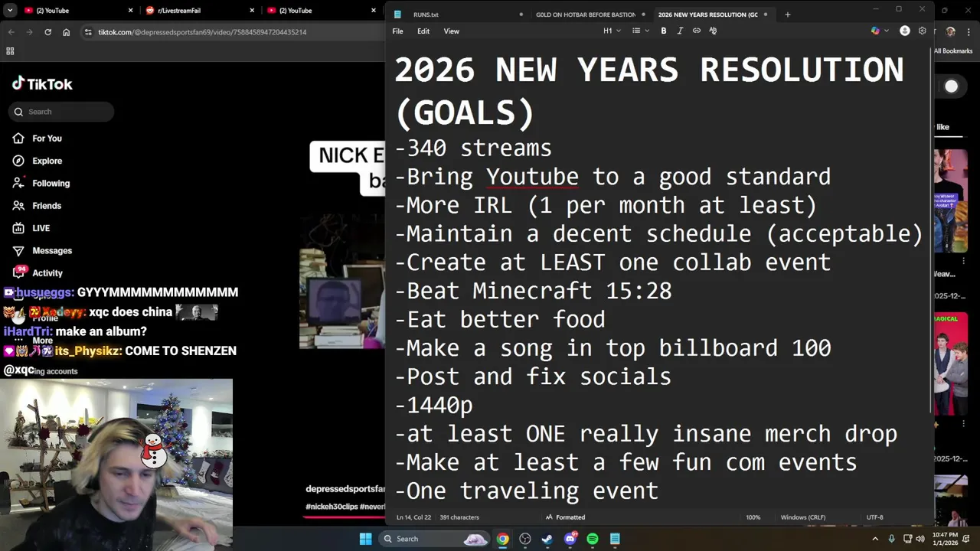The width and height of the screenshot is (980, 551).
Task: Open Spotify from the taskbar
Action: [593, 539]
